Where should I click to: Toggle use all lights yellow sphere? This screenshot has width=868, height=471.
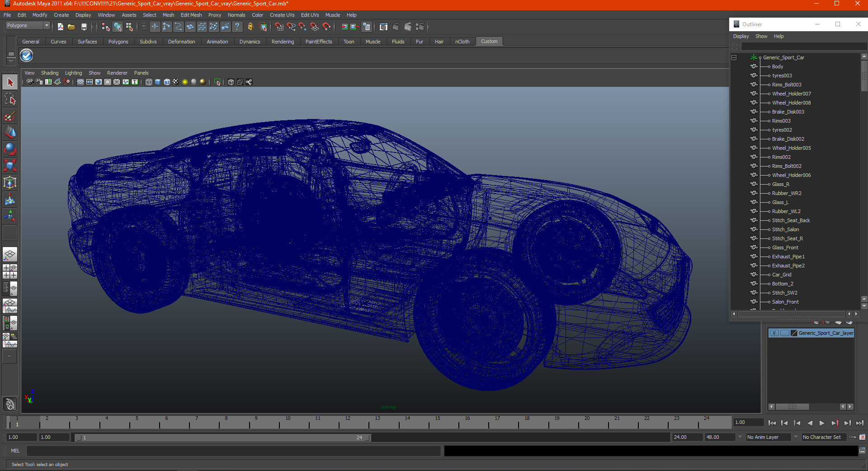click(185, 82)
